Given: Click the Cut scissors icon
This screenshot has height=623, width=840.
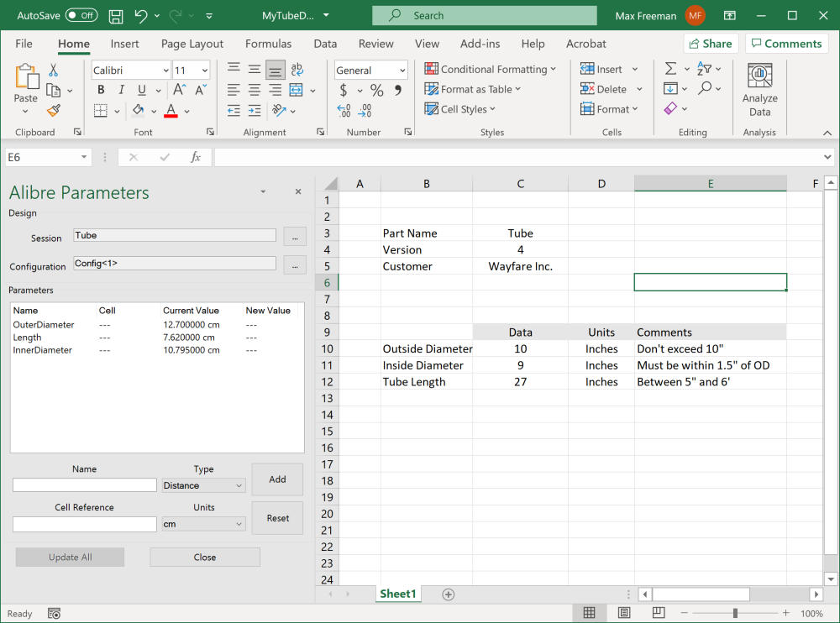Looking at the screenshot, I should (54, 70).
